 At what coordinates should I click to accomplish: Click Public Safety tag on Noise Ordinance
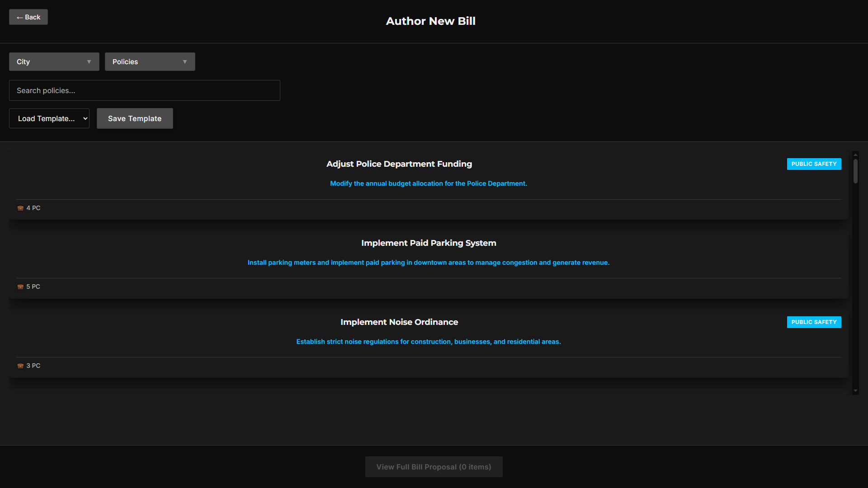pyautogui.click(x=814, y=322)
